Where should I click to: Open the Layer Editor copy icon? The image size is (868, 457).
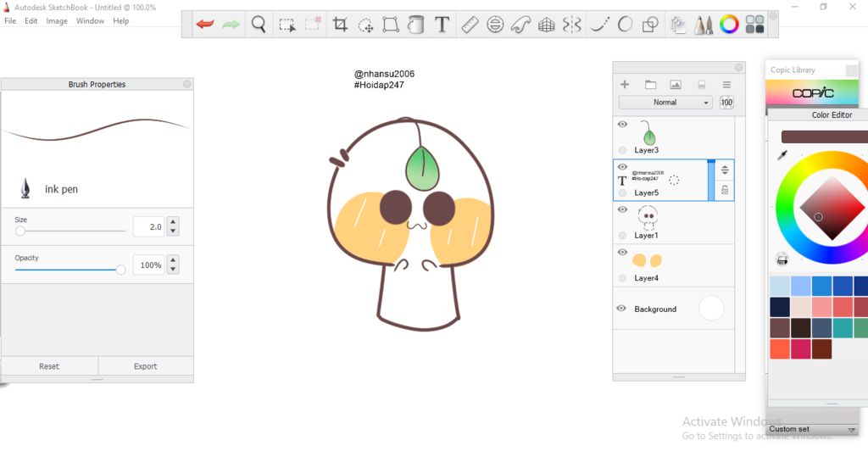[x=677, y=25]
